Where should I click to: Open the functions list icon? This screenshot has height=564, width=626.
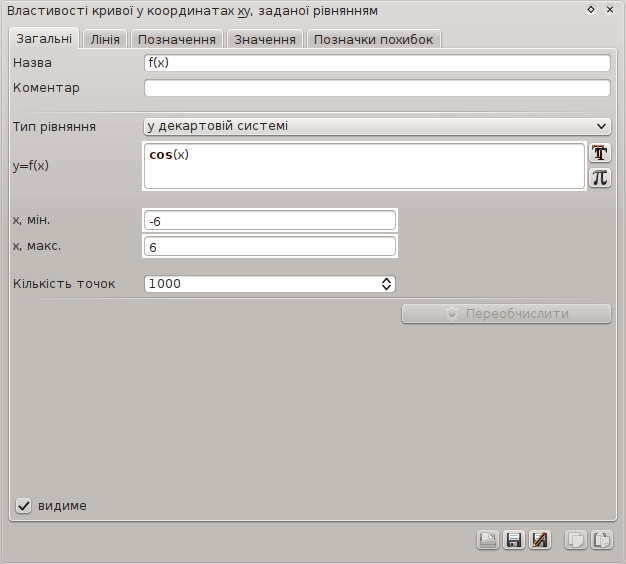point(599,153)
